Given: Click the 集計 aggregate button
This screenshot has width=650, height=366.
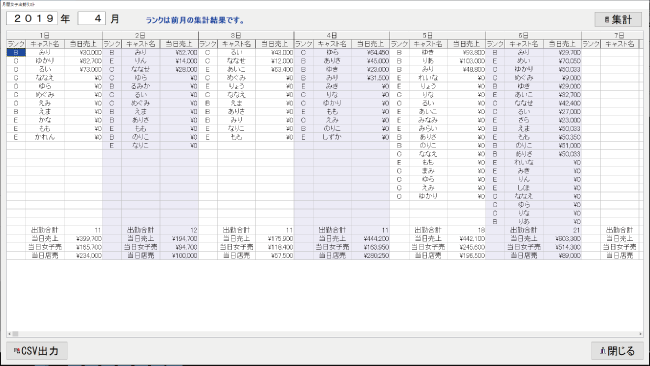Looking at the screenshot, I should 618,19.
